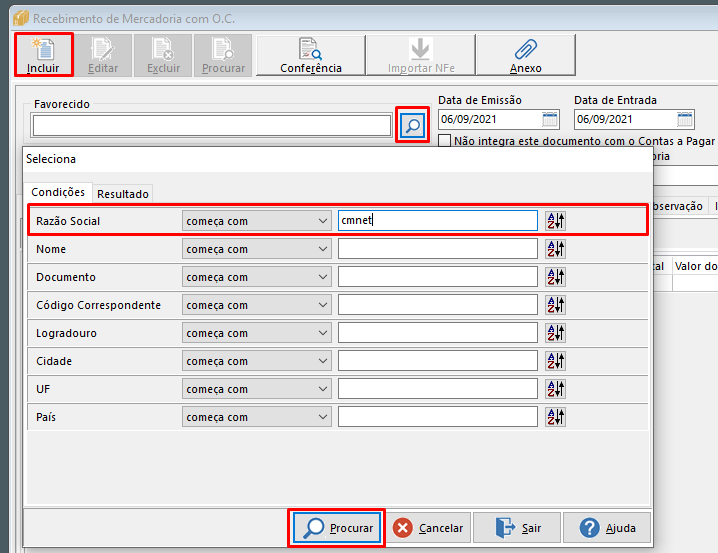The width and height of the screenshot is (718, 553).
Task: Click the Favorecido text field
Action: pos(212,125)
